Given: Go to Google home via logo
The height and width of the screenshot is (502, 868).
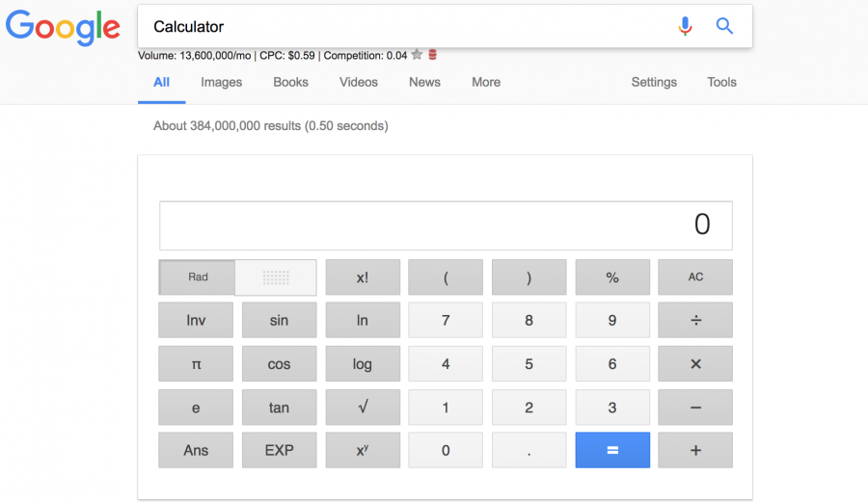Looking at the screenshot, I should pos(63,28).
